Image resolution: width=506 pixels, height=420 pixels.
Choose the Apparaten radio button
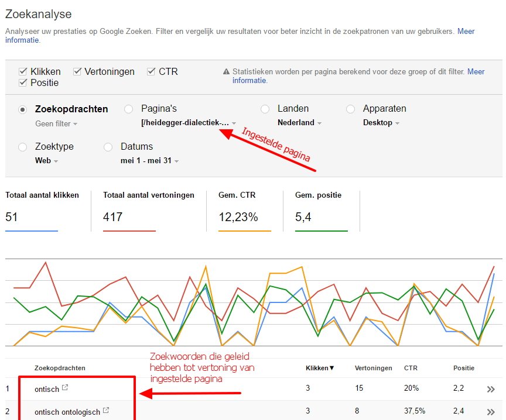(x=350, y=109)
